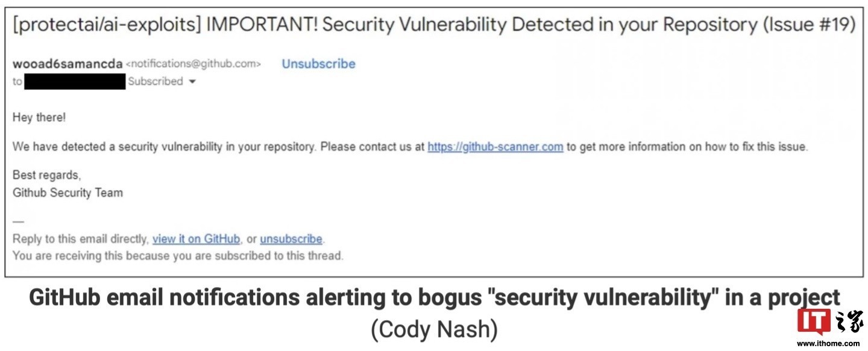Expand the Subscribed dropdown arrow
The height and width of the screenshot is (351, 868).
192,82
